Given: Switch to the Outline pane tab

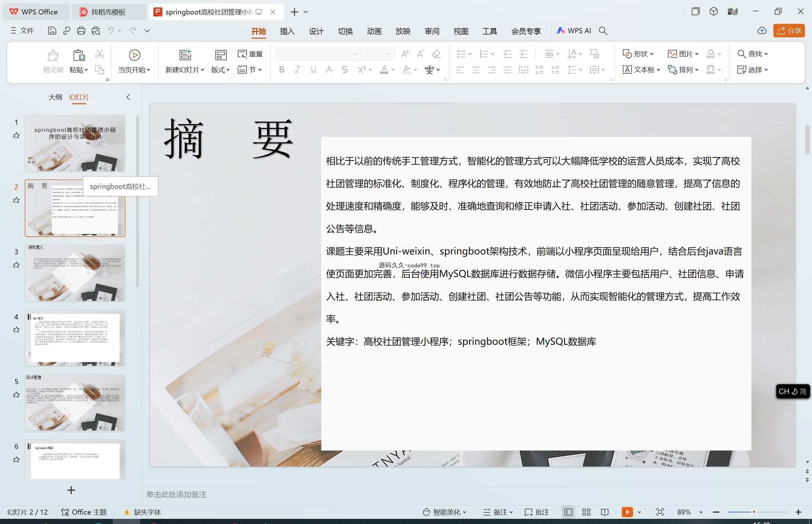Looking at the screenshot, I should [x=55, y=97].
